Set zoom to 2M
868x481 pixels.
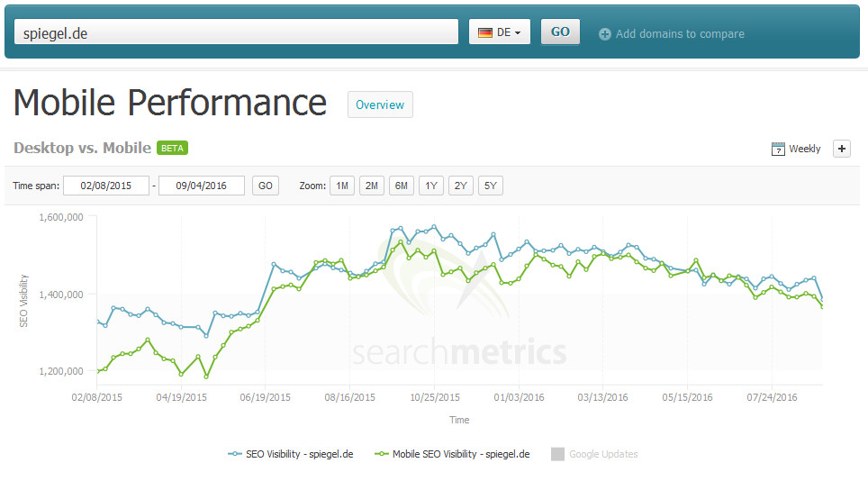(x=372, y=186)
